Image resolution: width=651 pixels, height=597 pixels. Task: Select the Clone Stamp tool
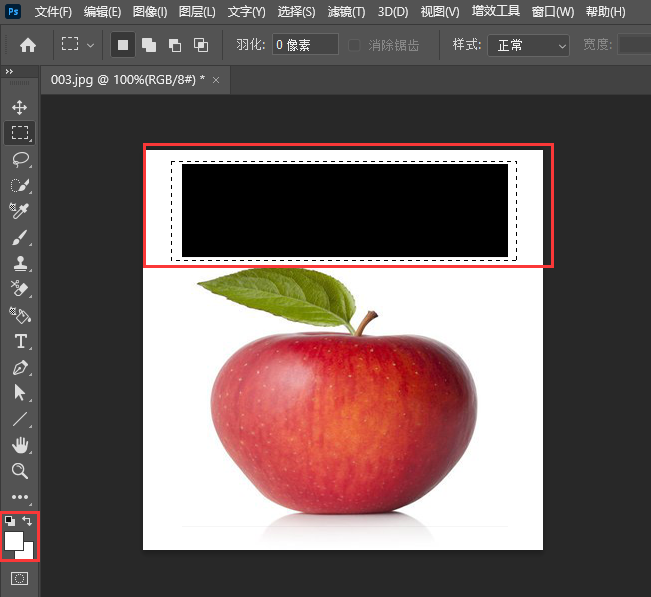[19, 264]
